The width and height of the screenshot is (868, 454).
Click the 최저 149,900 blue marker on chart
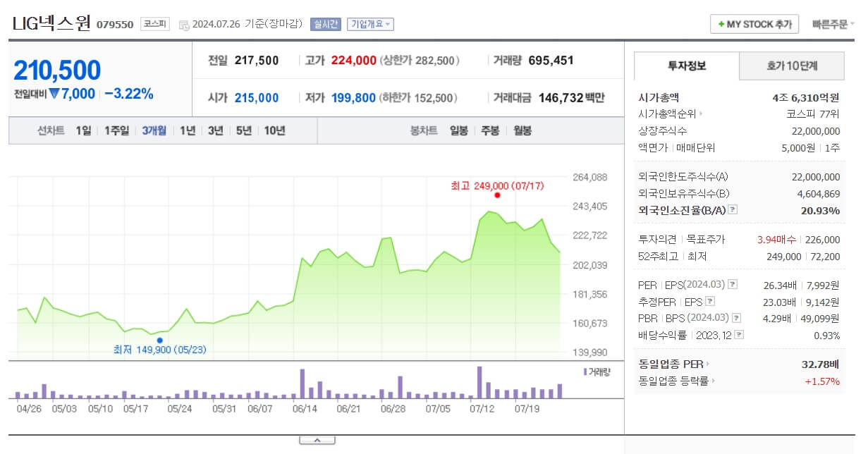(159, 340)
